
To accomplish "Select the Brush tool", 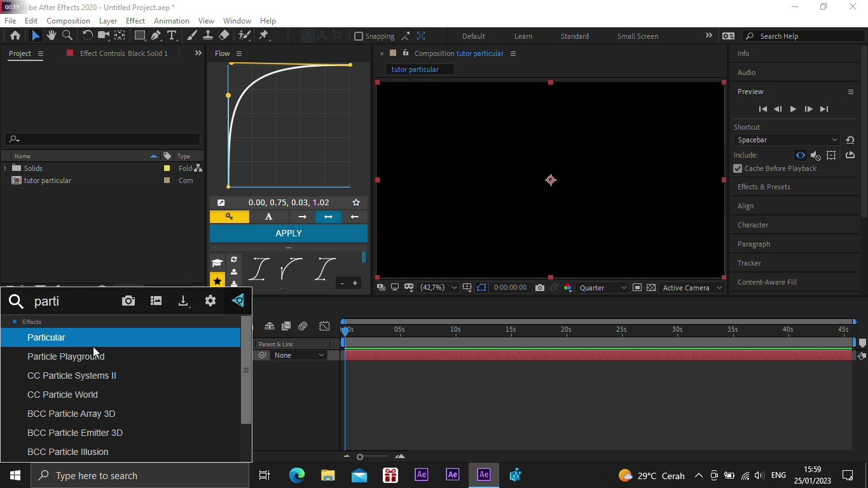I will point(191,36).
